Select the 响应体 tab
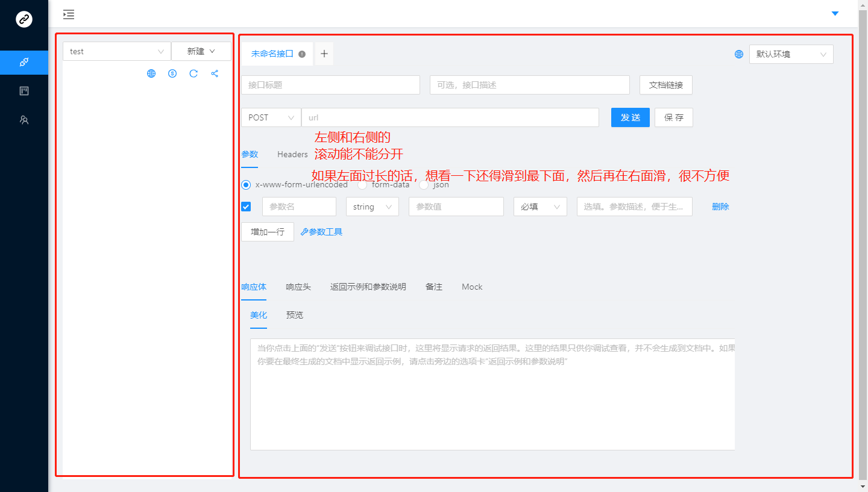 (x=254, y=287)
